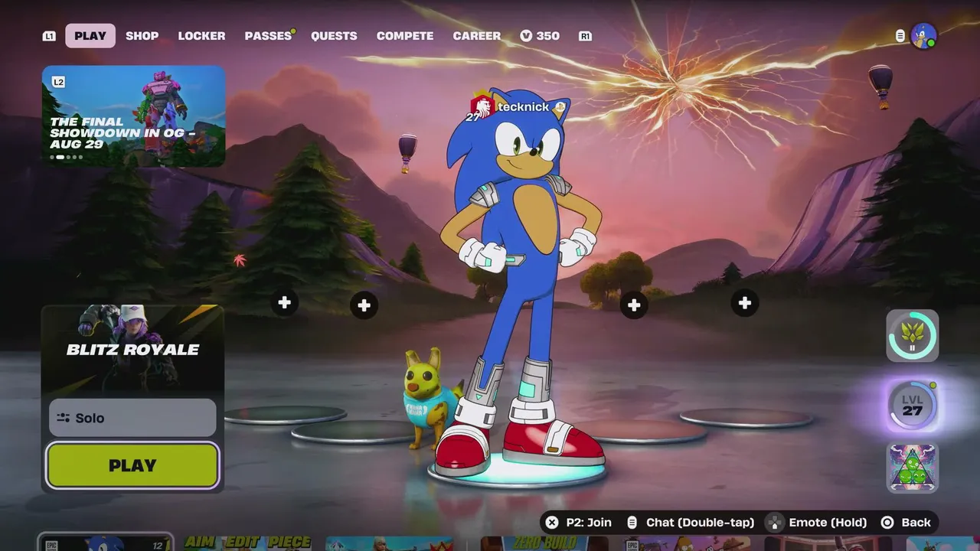Image resolution: width=980 pixels, height=551 pixels.
Task: Open the Sonic island thumbnail in the bottom row
Action: pyautogui.click(x=106, y=543)
